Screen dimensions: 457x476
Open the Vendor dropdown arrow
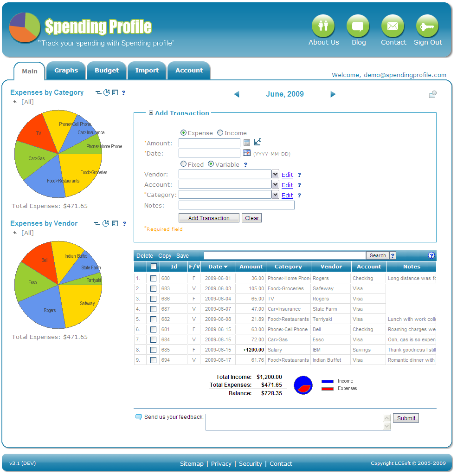coord(276,174)
